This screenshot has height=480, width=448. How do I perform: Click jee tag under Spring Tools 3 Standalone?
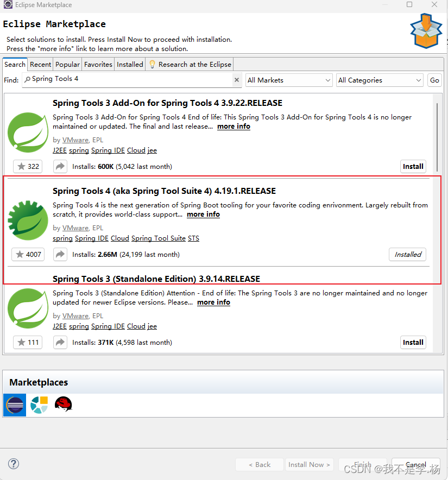152,326
